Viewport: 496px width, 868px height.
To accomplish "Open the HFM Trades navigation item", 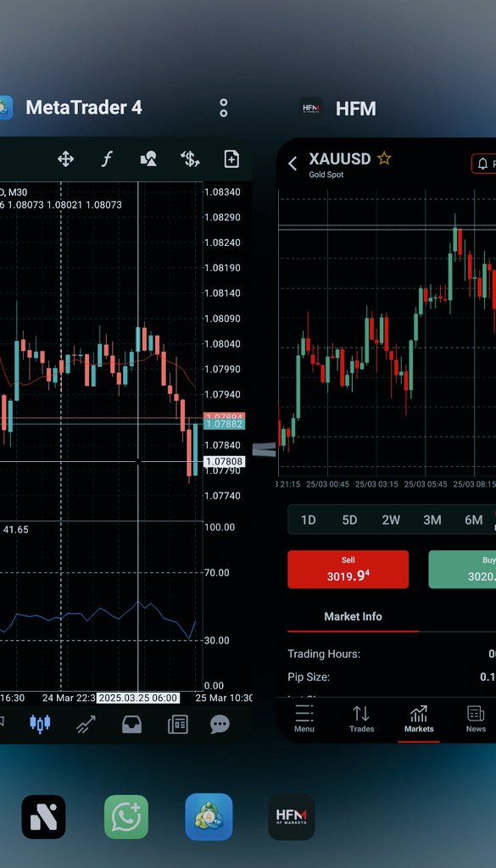I will (x=361, y=718).
